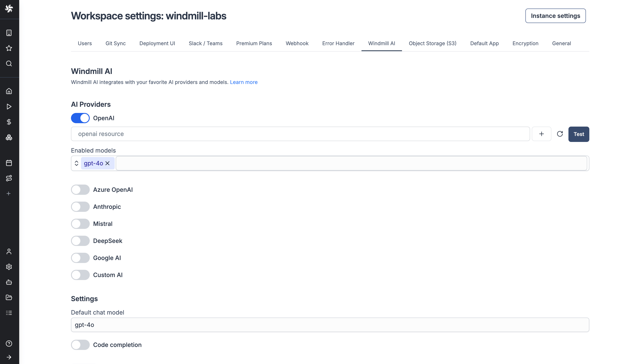Open the openai resource picker field
Screen dimensions: 639x364
tap(300, 134)
